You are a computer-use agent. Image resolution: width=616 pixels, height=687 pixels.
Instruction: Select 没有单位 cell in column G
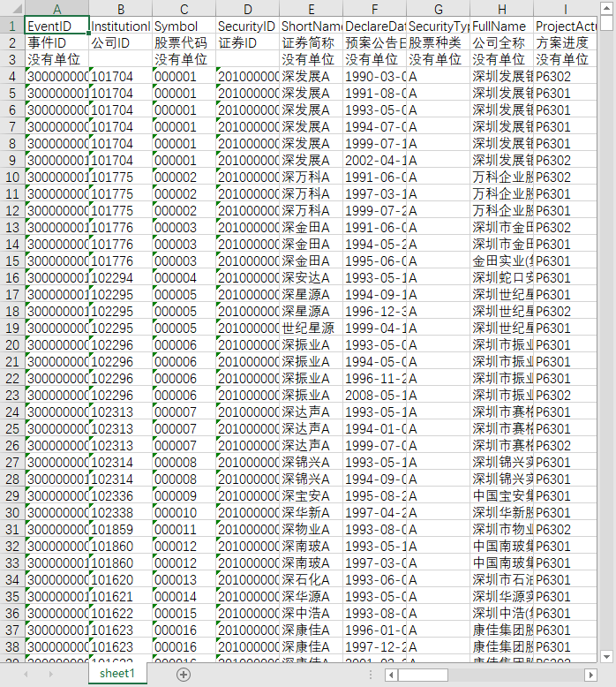coord(439,59)
